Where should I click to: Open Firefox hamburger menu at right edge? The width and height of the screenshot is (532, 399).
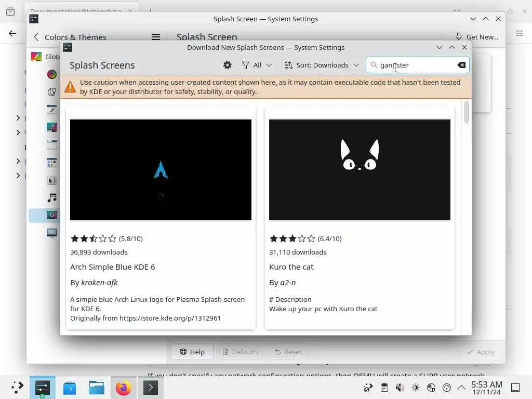pyautogui.click(x=519, y=33)
